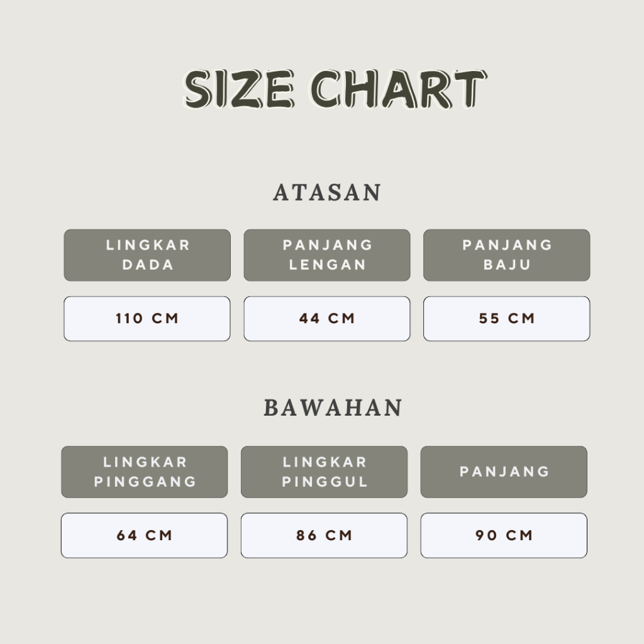Viewport: 644px width, 644px height.
Task: Click the LINGKAR DADA label box
Action: (147, 255)
